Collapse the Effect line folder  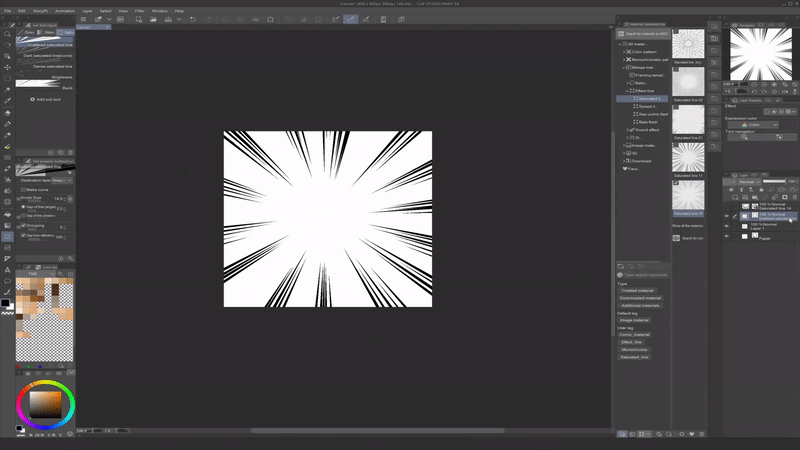point(628,91)
